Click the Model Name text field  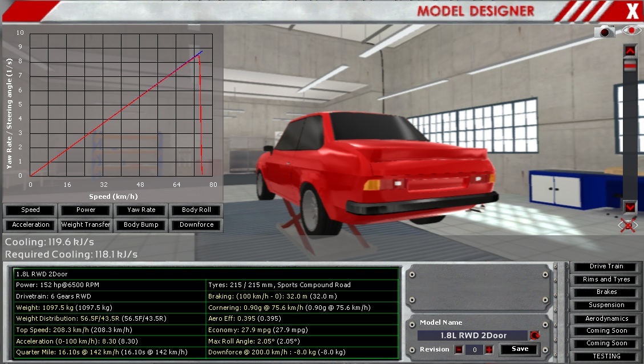[x=472, y=336]
